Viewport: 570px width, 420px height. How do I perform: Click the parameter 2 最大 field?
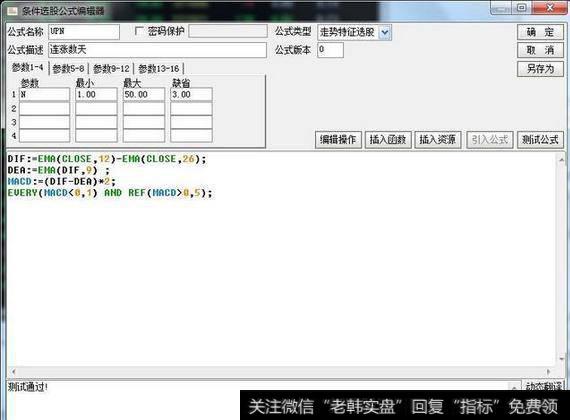click(144, 108)
